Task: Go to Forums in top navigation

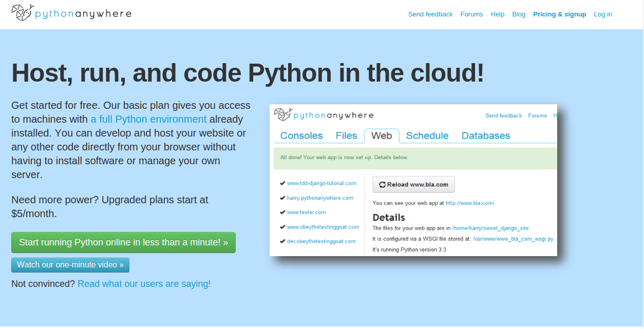Action: [471, 14]
